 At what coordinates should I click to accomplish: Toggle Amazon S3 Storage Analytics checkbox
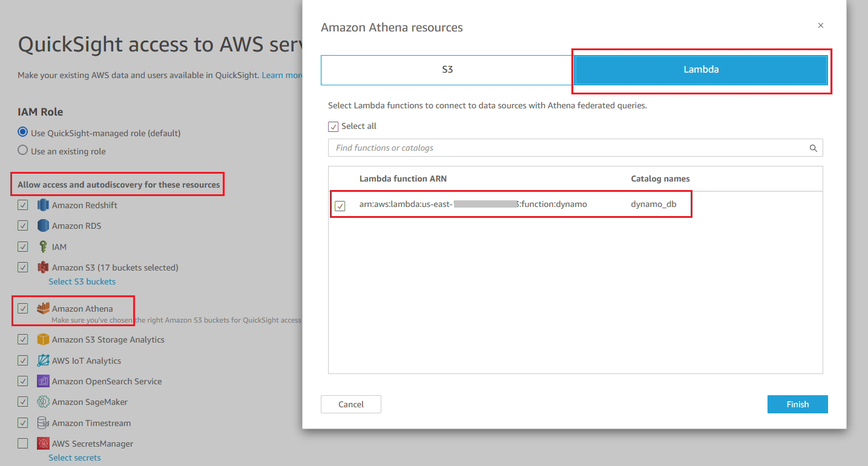pos(23,340)
